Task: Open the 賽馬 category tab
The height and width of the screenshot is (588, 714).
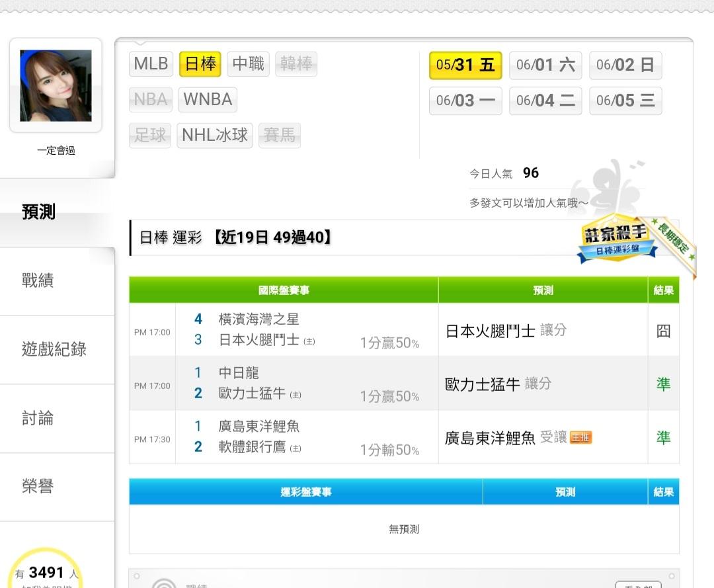Action: click(x=280, y=136)
